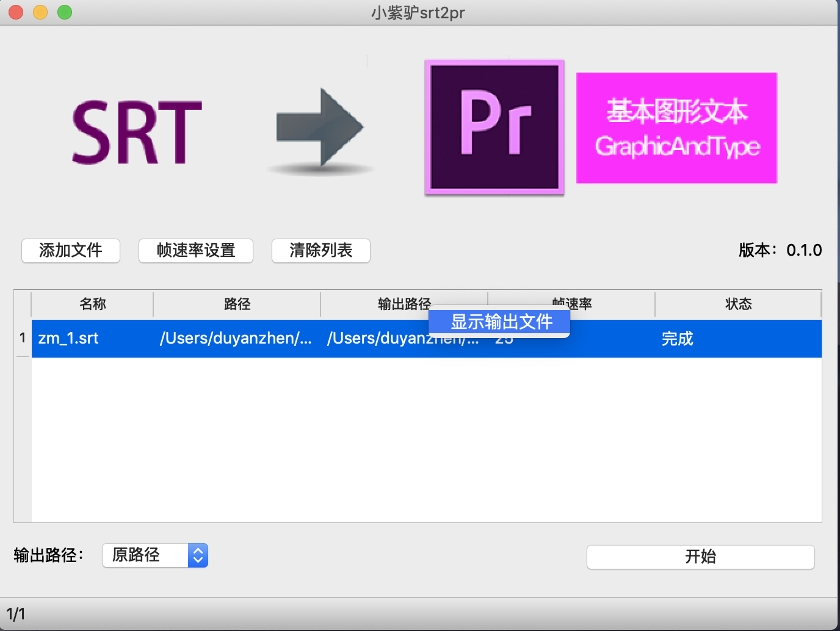Screen dimensions: 840x631
Task: Choose 显示输出文件 from context menu
Action: pyautogui.click(x=499, y=322)
